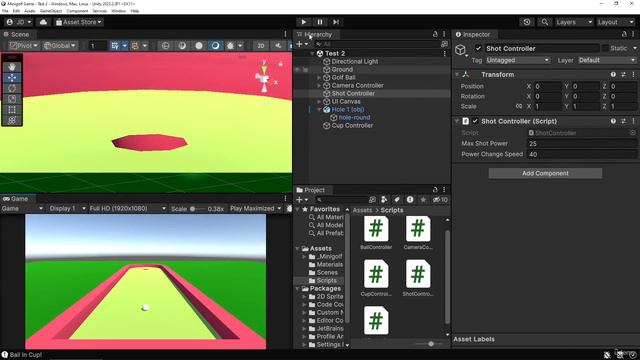
Task: Select the CupController script asset
Action: (x=376, y=278)
